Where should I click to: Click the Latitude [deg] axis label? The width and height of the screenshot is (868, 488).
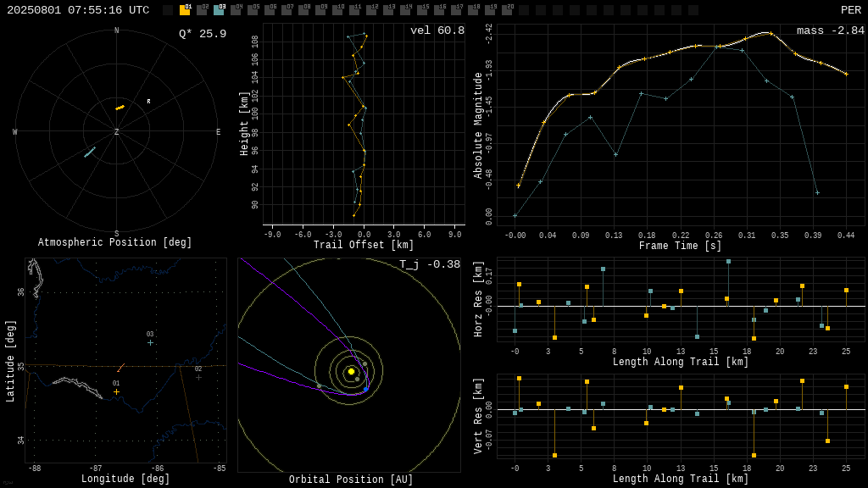[10, 361]
